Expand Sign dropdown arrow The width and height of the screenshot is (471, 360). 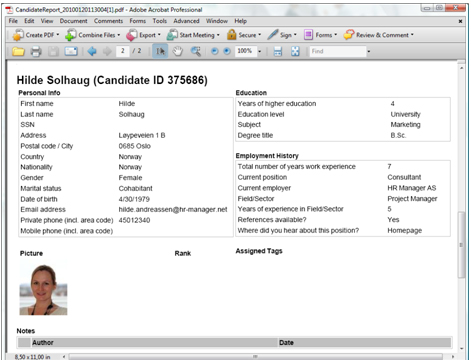point(295,35)
